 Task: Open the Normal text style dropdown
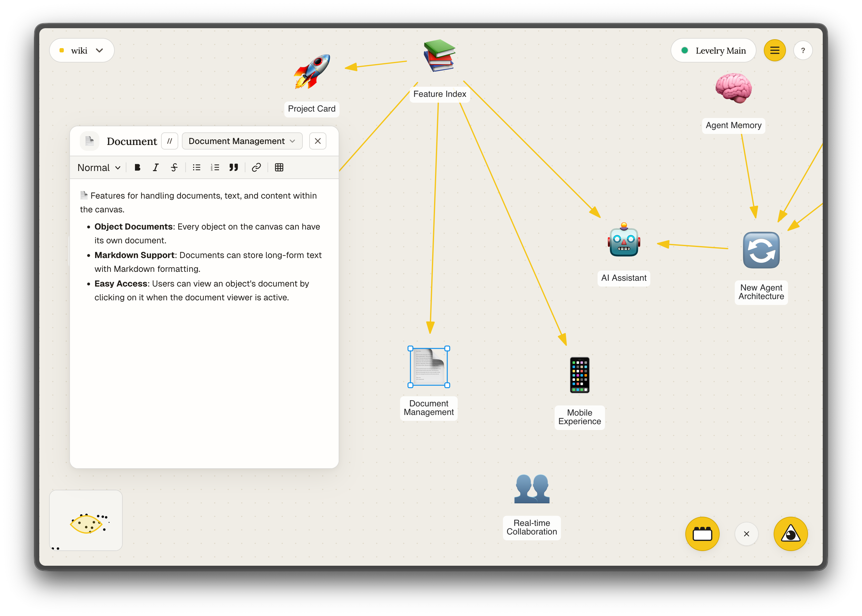[x=99, y=167]
